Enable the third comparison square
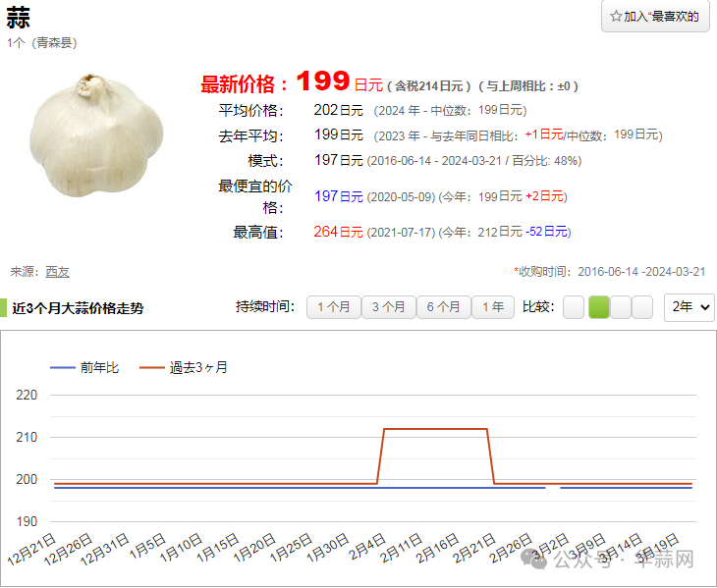Image resolution: width=717 pixels, height=588 pixels. tap(620, 307)
